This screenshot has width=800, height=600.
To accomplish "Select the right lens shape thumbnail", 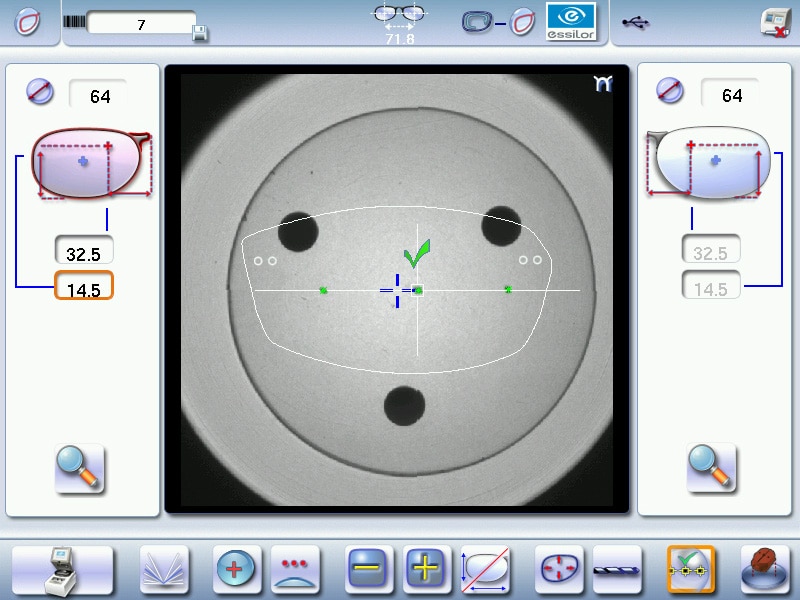I will tap(711, 162).
